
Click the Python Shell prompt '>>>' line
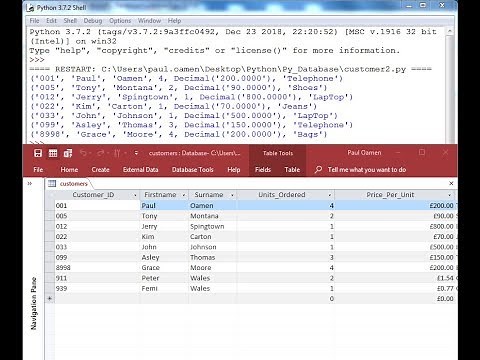(37, 60)
